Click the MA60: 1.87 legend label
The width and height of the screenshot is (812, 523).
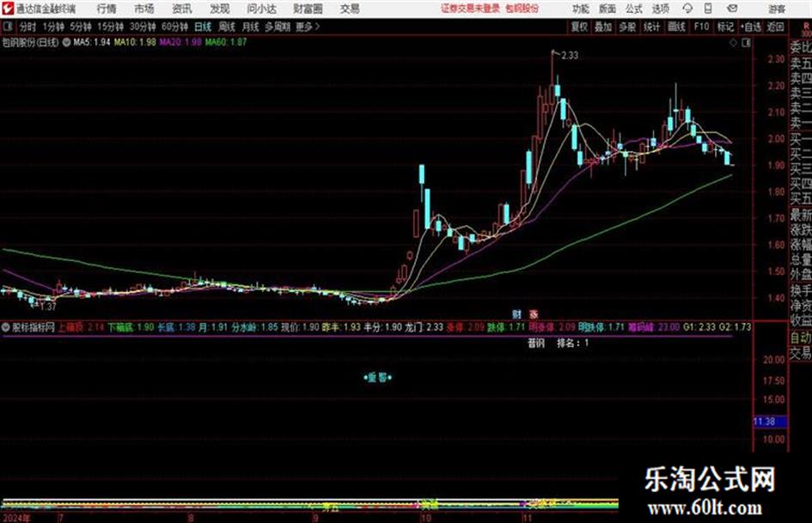coord(226,42)
